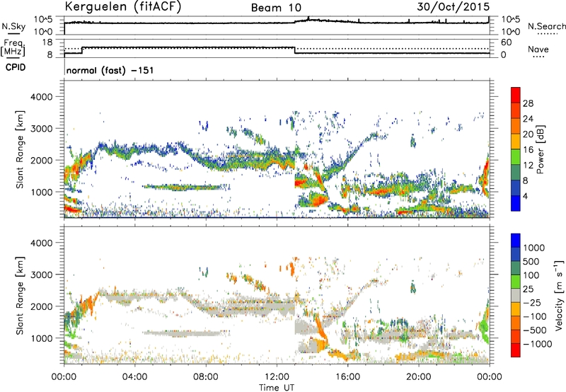Pick the bright blue bottom Power colorbar segment
566x392 pixels.
[x=516, y=204]
